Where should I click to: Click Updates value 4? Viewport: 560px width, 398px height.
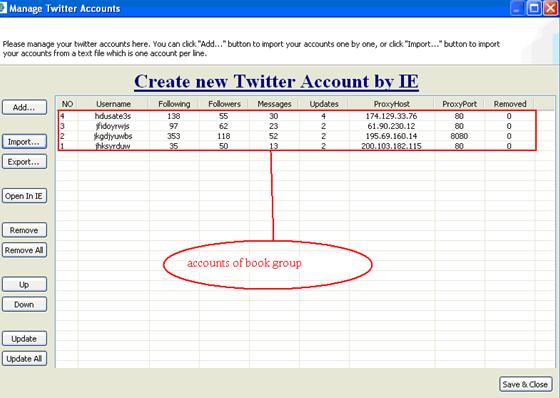pyautogui.click(x=324, y=116)
